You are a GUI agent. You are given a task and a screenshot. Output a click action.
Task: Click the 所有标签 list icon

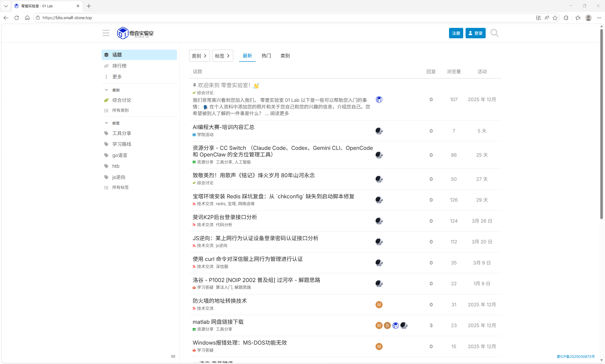(x=106, y=187)
